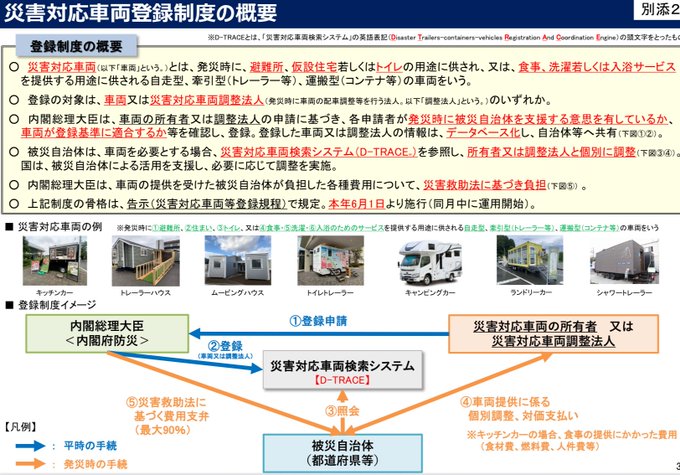Click red 災害対応車両調整法人 in second bullet

pos(206,100)
